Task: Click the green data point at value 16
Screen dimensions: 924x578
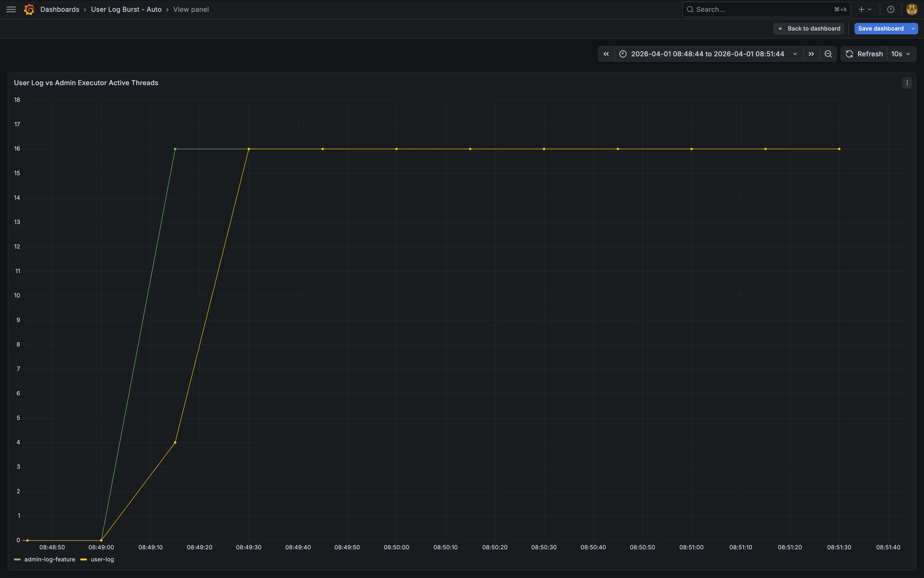Action: pyautogui.click(x=175, y=149)
